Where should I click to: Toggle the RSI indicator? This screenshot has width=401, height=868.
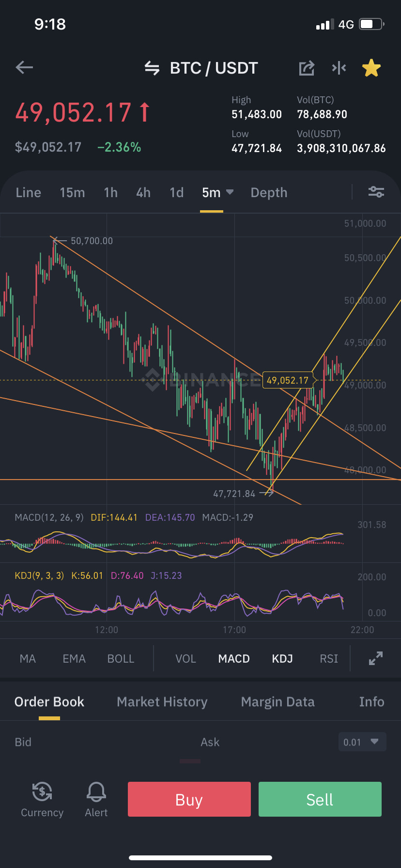[x=329, y=659]
